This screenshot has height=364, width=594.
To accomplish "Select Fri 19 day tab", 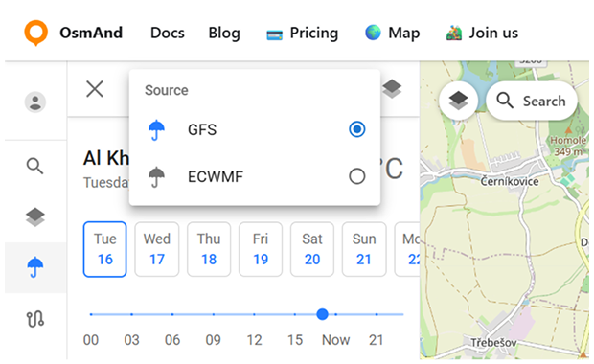I will (x=261, y=249).
